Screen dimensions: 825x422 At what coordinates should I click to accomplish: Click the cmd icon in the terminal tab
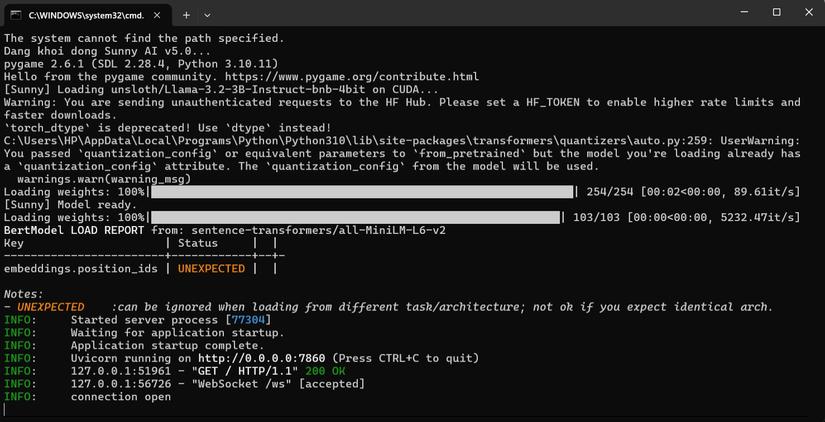coord(16,15)
